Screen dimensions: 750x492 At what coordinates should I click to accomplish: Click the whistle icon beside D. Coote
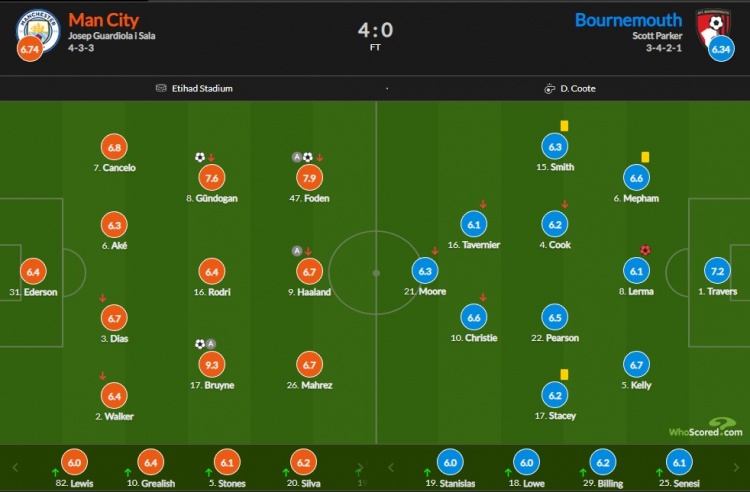click(x=549, y=88)
